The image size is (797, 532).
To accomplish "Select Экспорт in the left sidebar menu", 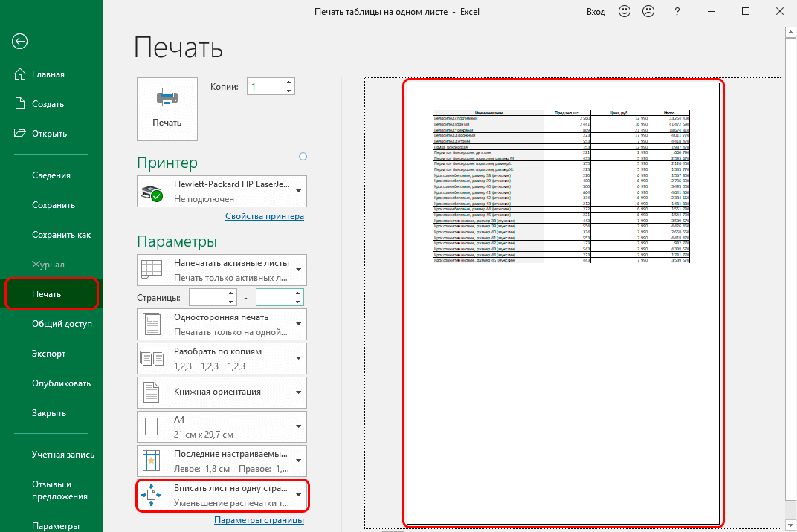I will pos(48,353).
